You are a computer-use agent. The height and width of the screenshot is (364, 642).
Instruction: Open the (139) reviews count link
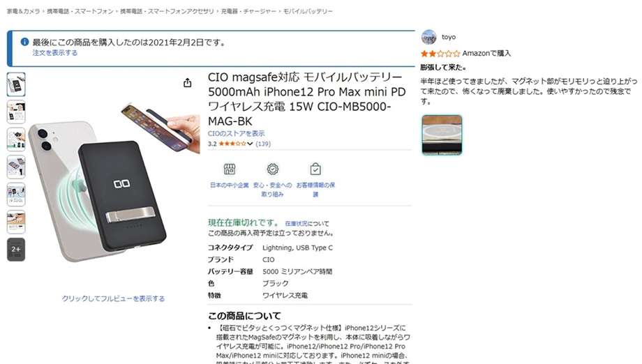pyautogui.click(x=263, y=144)
